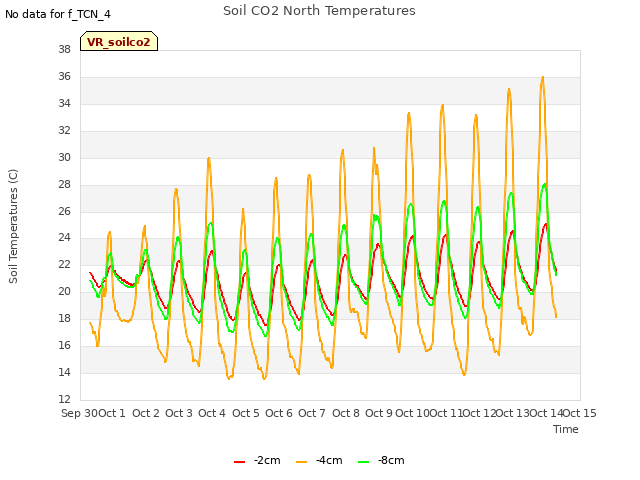Click the 14 y-axis tick label
640x480 pixels.
coord(64,372)
